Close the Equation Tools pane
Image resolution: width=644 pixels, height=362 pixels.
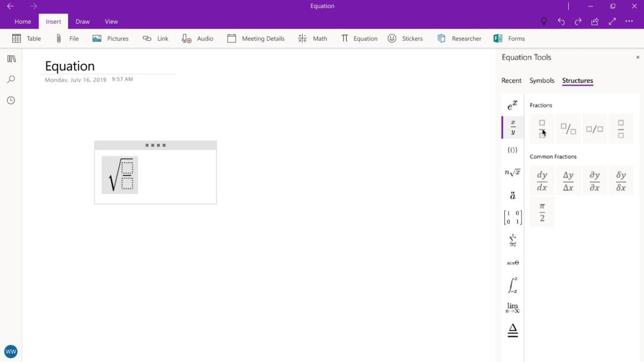coord(638,57)
